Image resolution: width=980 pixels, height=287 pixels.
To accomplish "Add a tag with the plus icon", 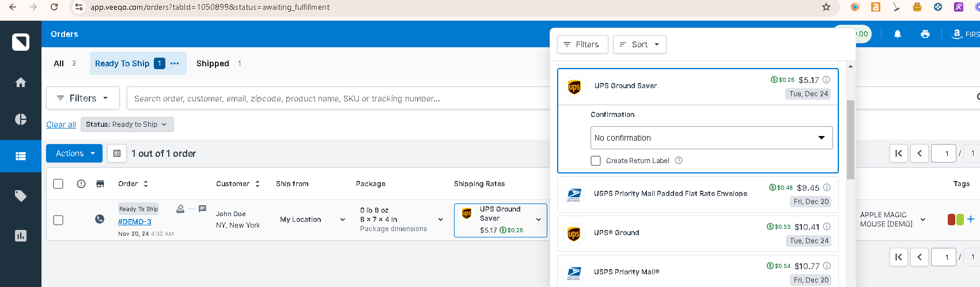I will tap(971, 219).
